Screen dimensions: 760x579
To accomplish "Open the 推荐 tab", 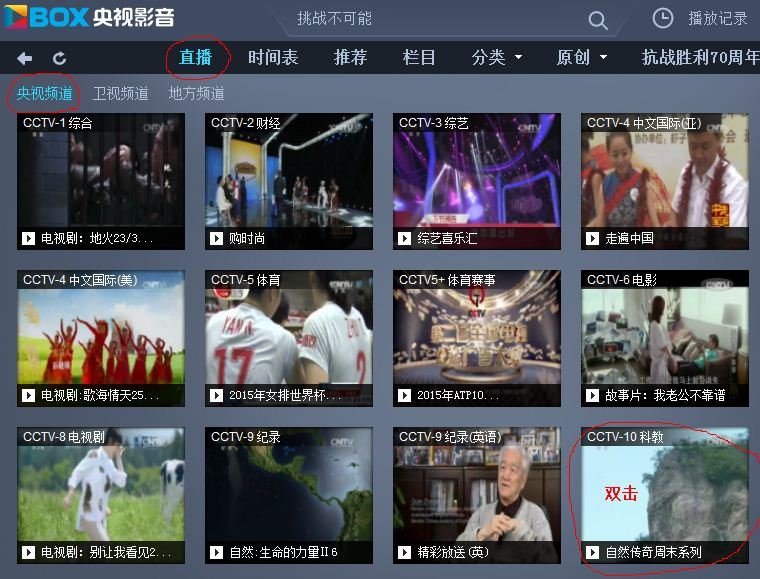I will pos(350,57).
